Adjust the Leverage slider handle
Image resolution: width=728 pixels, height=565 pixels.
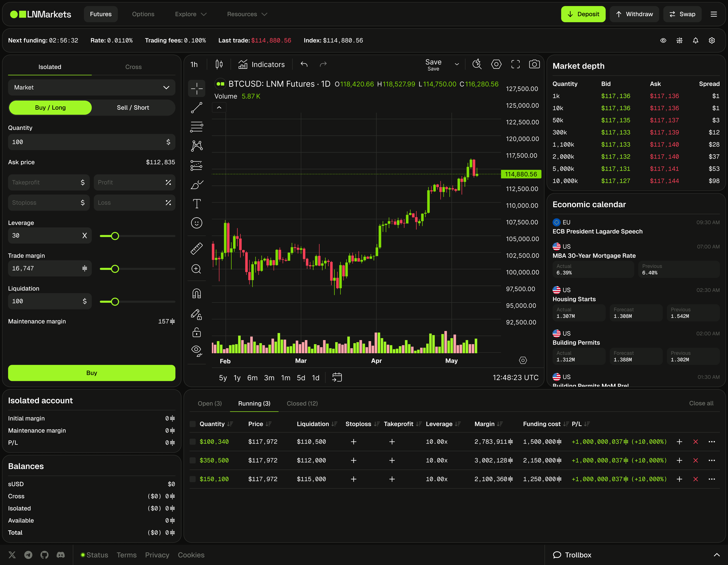(115, 236)
